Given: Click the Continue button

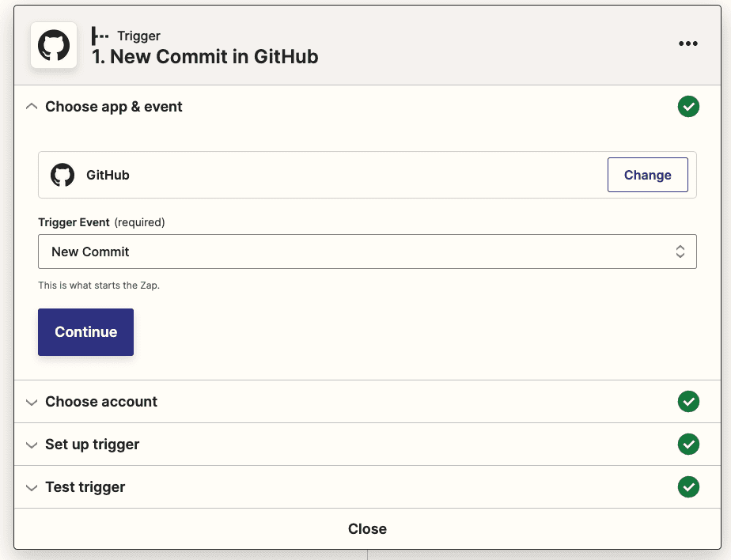Looking at the screenshot, I should tap(85, 332).
